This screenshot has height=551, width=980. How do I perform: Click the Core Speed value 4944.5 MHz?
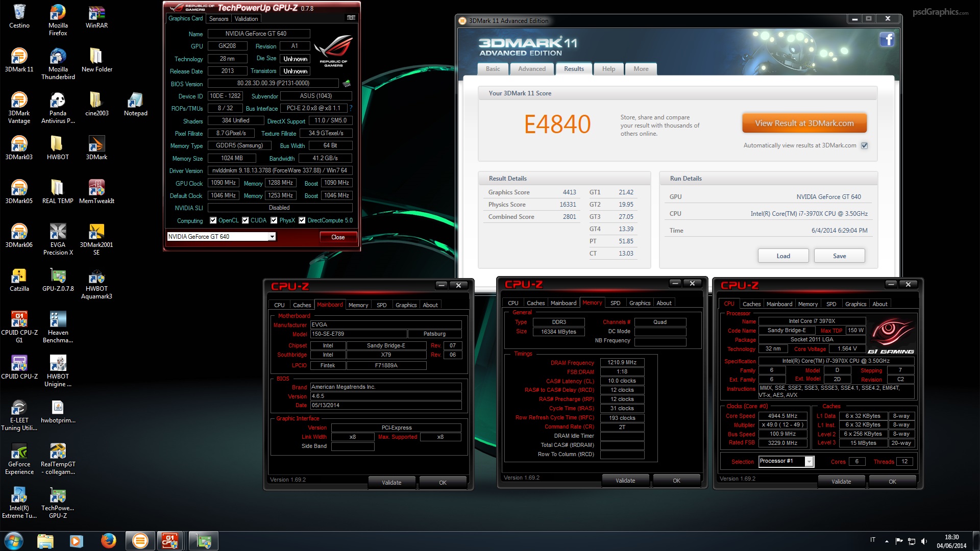pyautogui.click(x=782, y=416)
